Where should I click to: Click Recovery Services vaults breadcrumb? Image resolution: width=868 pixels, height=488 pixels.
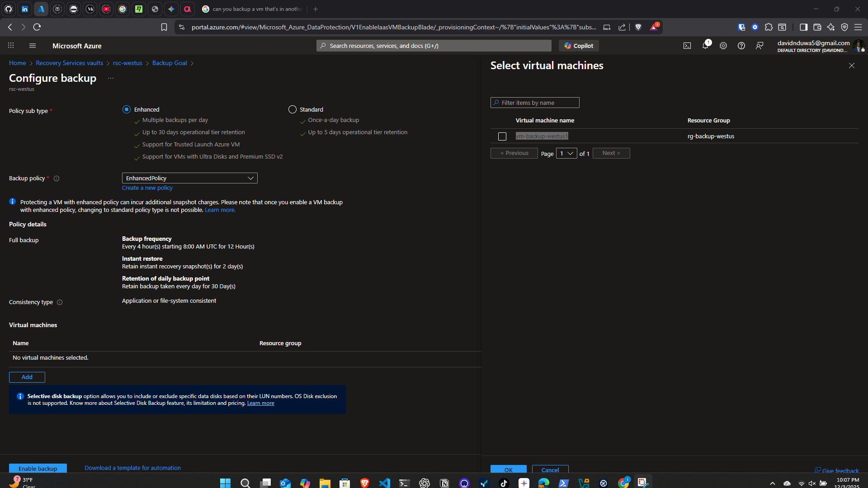[69, 63]
